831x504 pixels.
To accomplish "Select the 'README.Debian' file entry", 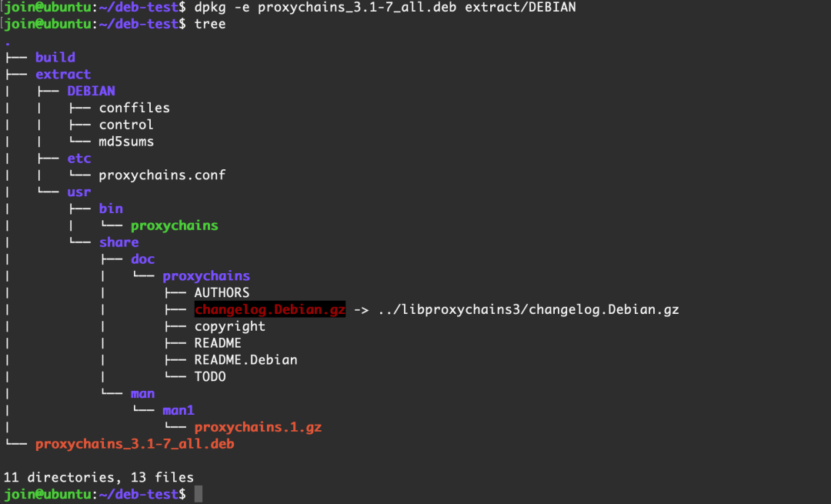I will [245, 360].
